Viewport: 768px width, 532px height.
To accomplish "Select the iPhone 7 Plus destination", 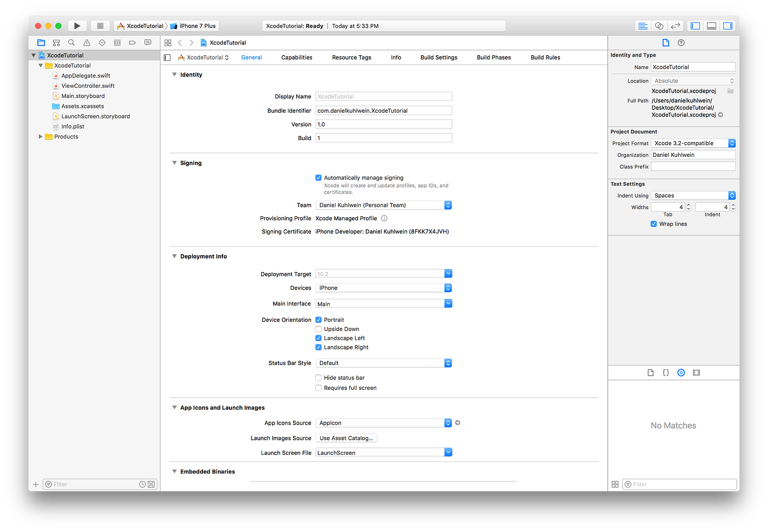I will (193, 26).
